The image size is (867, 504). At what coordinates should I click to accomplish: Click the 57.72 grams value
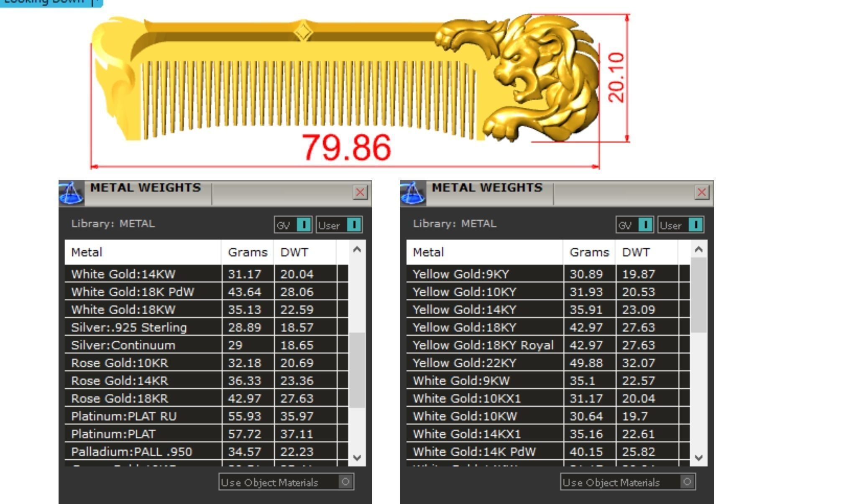click(245, 434)
